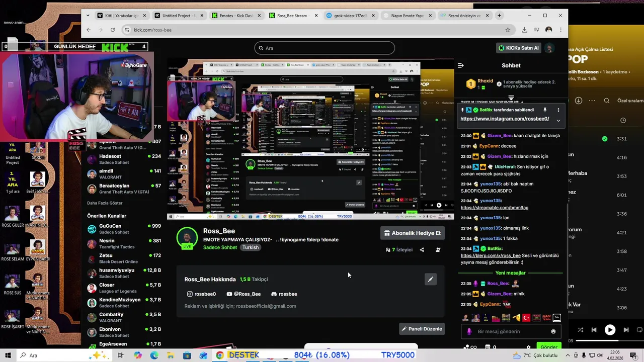Go to previous Spotify track
Screen dimensions: 644x362
tap(594, 330)
